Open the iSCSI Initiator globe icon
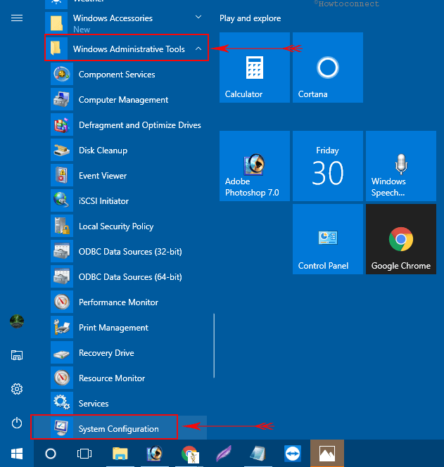The image size is (444, 467). coord(62,201)
